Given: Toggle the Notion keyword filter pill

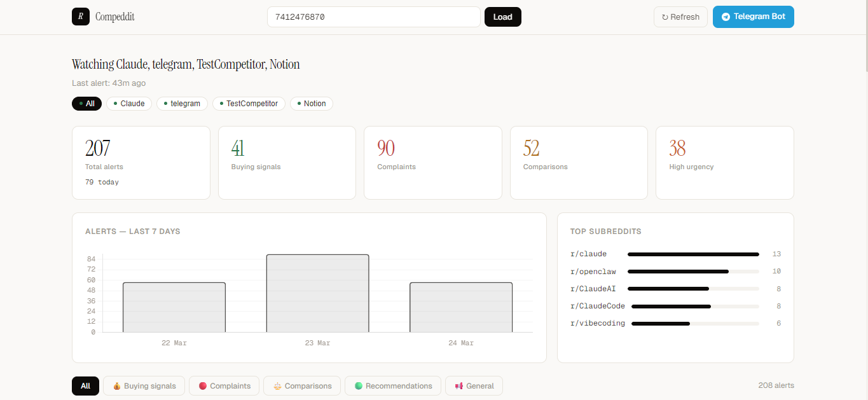Looking at the screenshot, I should pyautogui.click(x=311, y=103).
